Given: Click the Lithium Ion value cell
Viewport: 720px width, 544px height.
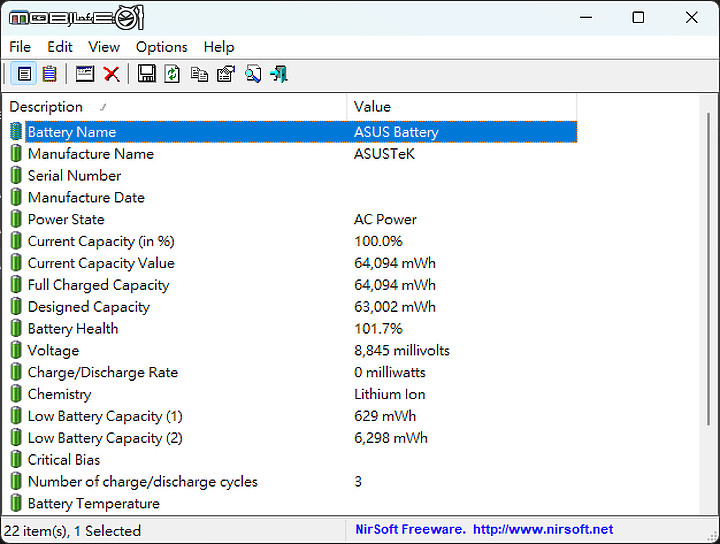Looking at the screenshot, I should click(x=390, y=394).
